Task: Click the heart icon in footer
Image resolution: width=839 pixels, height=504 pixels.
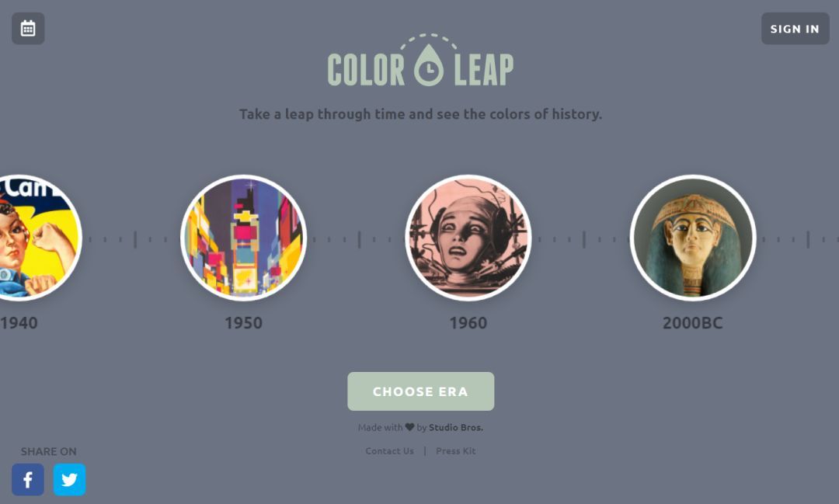Action: pos(409,427)
